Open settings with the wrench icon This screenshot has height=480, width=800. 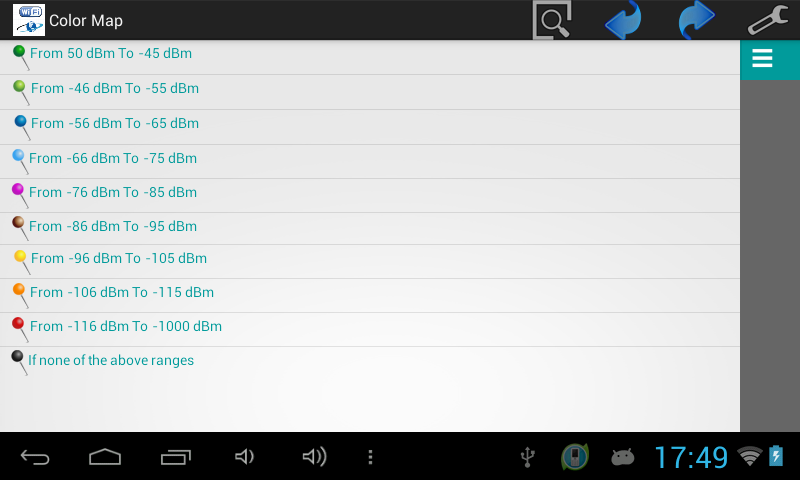click(768, 20)
